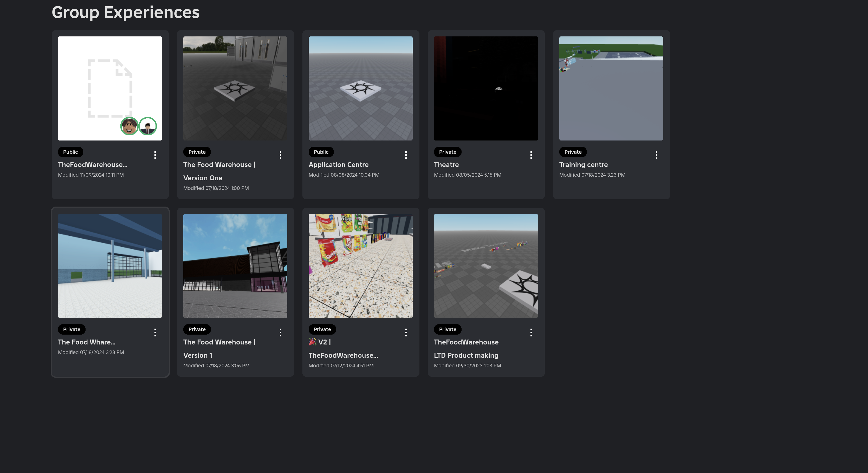Open the Application Centre thumbnail
The image size is (868, 473).
click(360, 88)
